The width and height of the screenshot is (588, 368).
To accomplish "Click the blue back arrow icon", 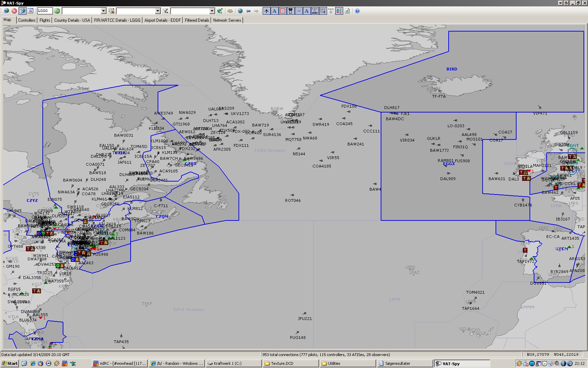I will (x=248, y=11).
